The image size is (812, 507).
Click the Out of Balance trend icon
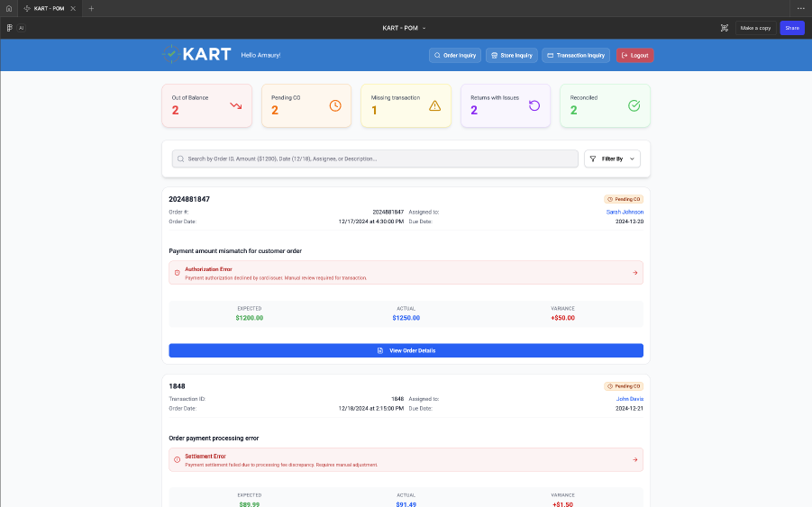pos(235,105)
